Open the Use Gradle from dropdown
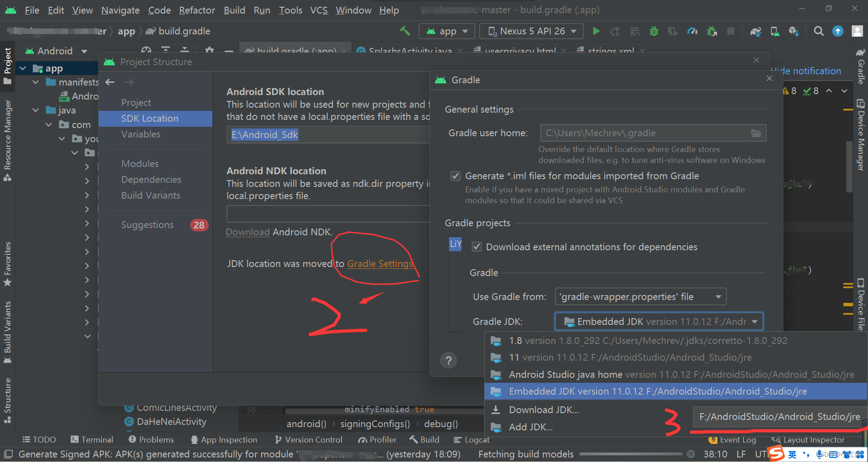The width and height of the screenshot is (868, 462). coord(641,297)
